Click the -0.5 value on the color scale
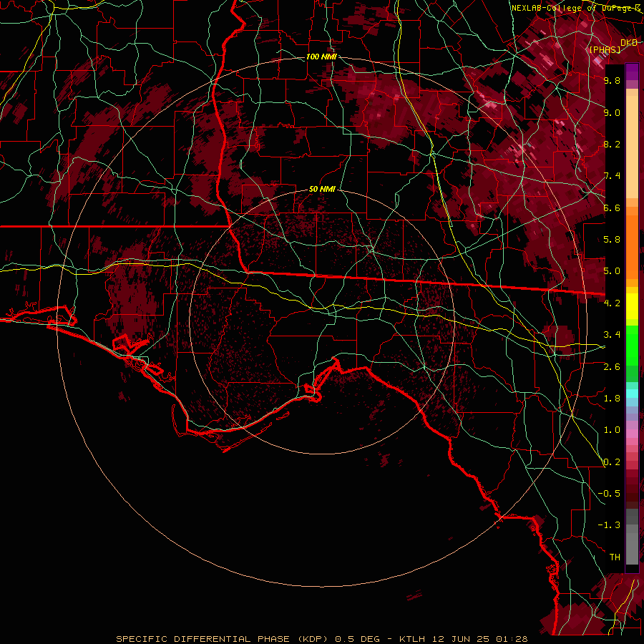This screenshot has width=644, height=644. pyautogui.click(x=609, y=494)
